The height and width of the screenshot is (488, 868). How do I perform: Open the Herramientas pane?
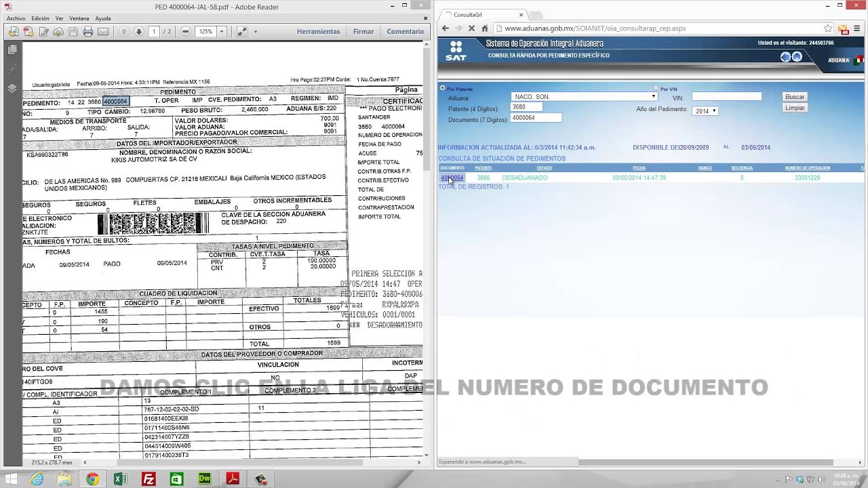tap(318, 32)
